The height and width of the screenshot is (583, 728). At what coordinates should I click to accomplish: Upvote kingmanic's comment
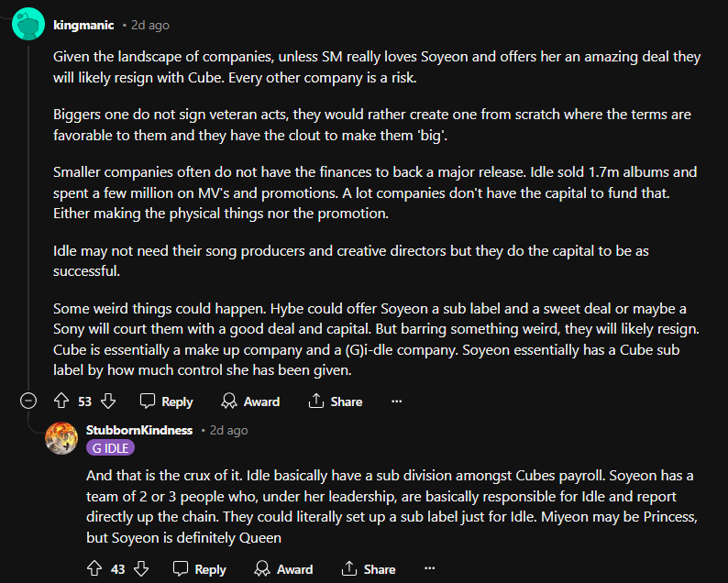(x=62, y=401)
